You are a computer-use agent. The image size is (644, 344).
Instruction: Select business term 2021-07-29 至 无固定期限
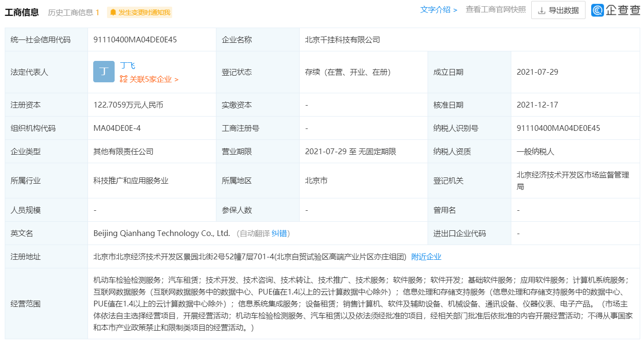[x=351, y=152]
